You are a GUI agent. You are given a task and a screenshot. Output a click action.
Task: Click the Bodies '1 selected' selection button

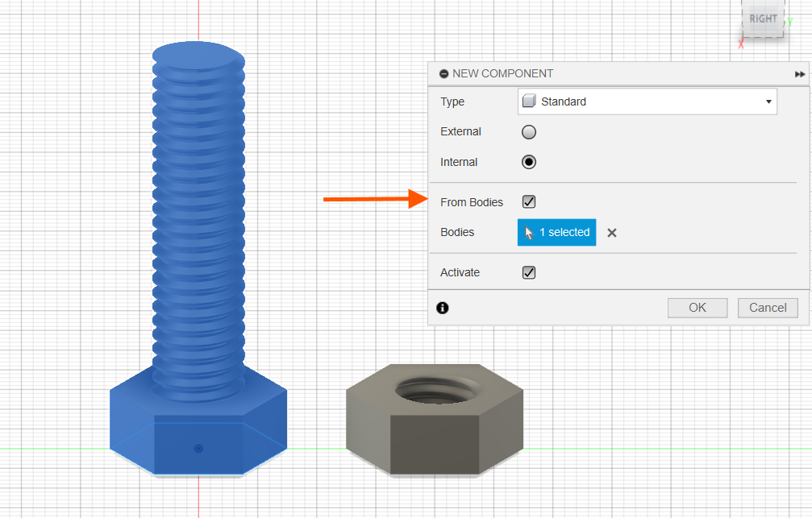pyautogui.click(x=556, y=232)
